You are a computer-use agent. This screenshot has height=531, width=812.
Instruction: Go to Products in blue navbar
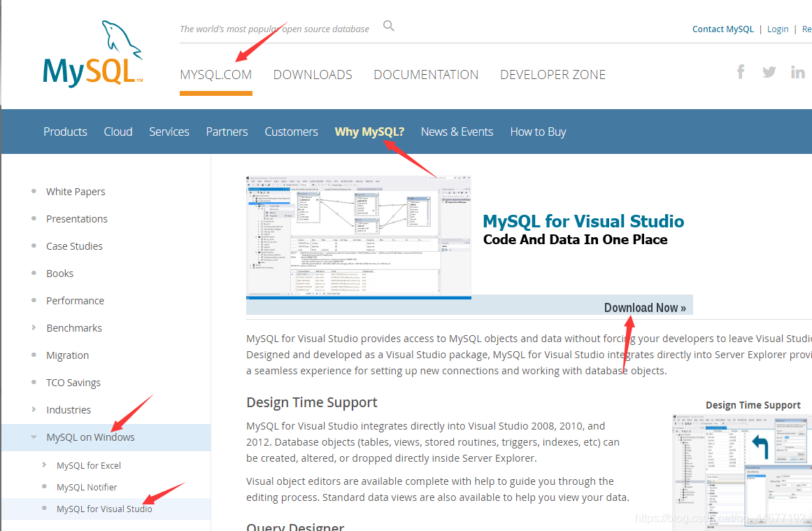[x=65, y=132]
